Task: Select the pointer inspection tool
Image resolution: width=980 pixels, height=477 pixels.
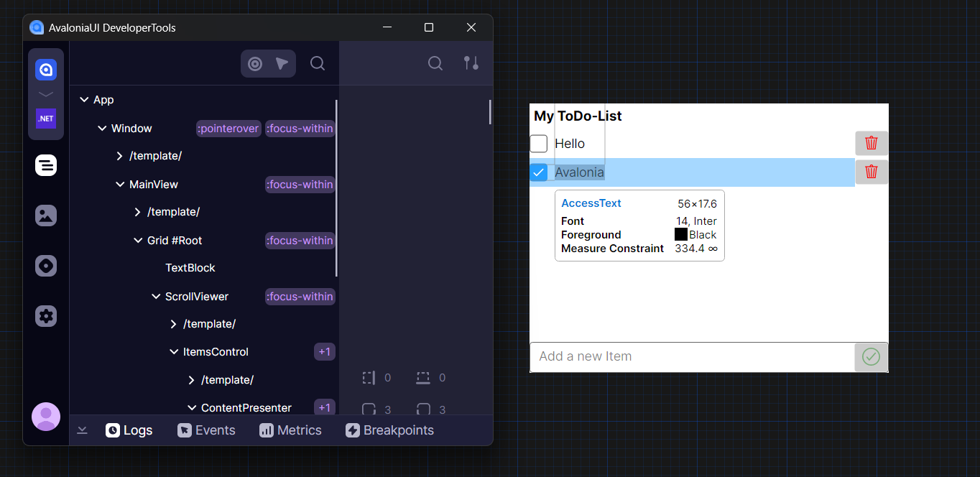Action: [282, 63]
